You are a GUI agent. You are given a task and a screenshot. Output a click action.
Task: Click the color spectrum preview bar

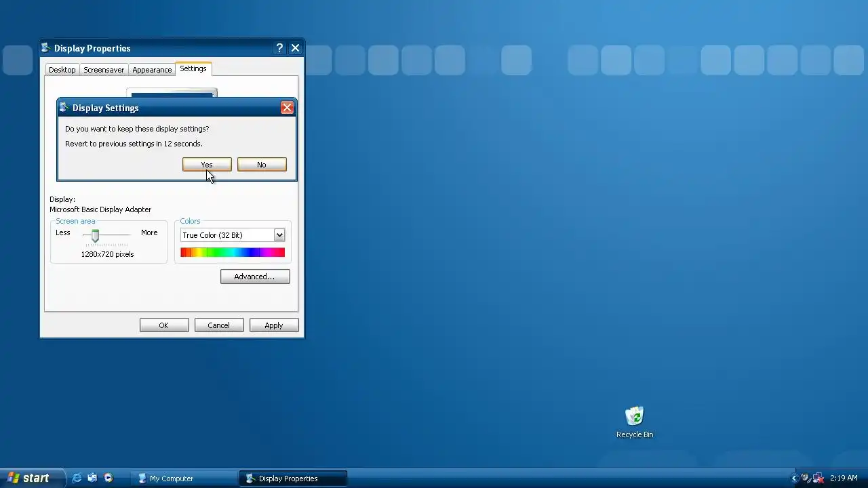point(233,253)
